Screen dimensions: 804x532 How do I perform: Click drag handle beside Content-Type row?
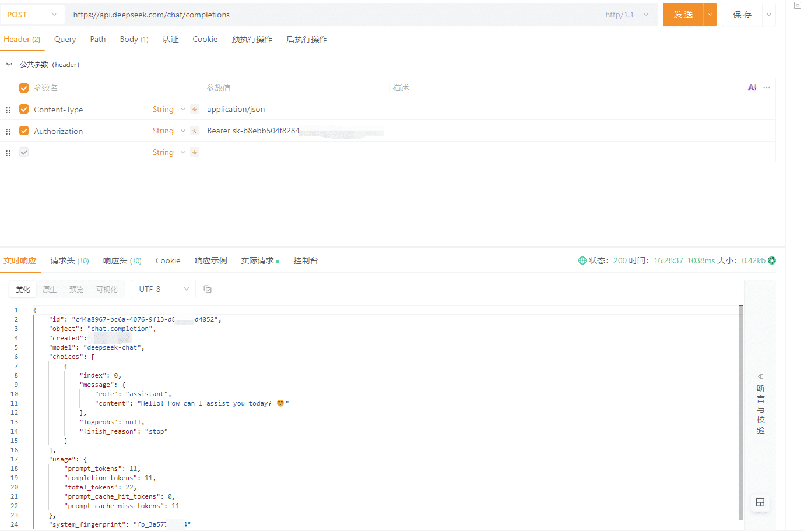coord(8,110)
